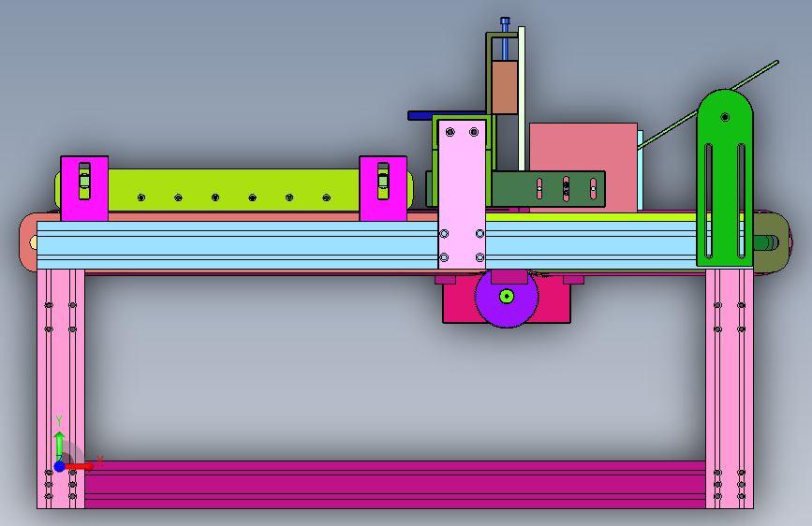Click the "X" axis label
This screenshot has height=526, width=812.
(100, 460)
